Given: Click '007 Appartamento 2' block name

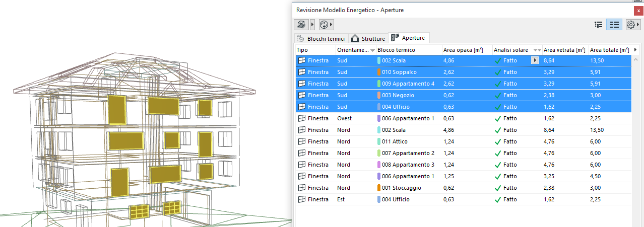Looking at the screenshot, I should (x=408, y=153).
